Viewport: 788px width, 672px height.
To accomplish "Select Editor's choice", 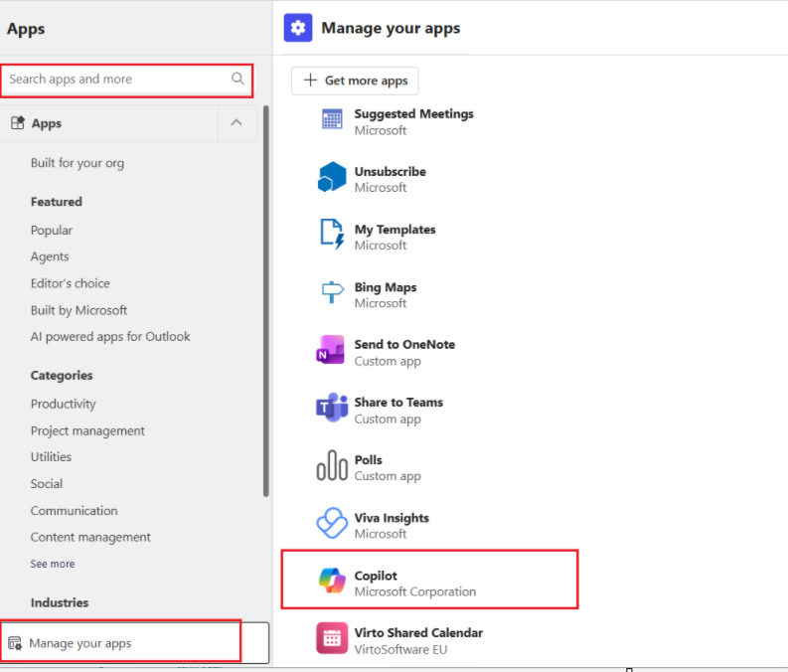I will tap(70, 283).
